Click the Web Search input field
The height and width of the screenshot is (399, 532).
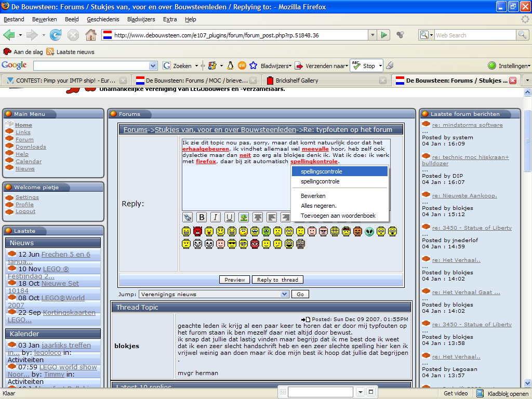coord(475,35)
